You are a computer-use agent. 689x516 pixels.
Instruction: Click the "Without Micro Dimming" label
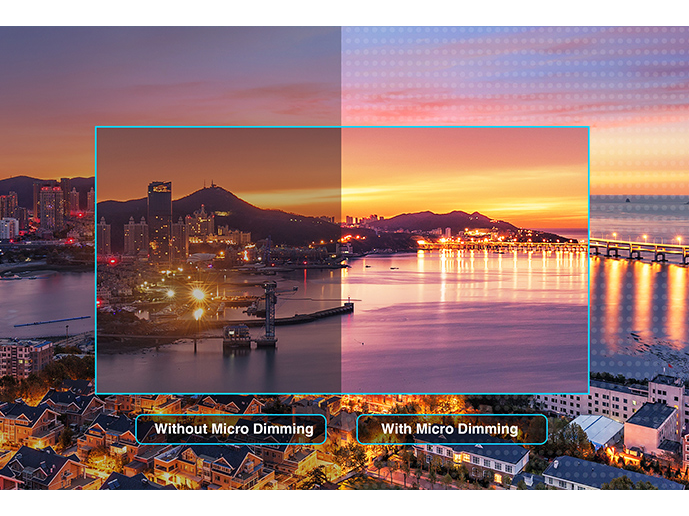point(231,429)
